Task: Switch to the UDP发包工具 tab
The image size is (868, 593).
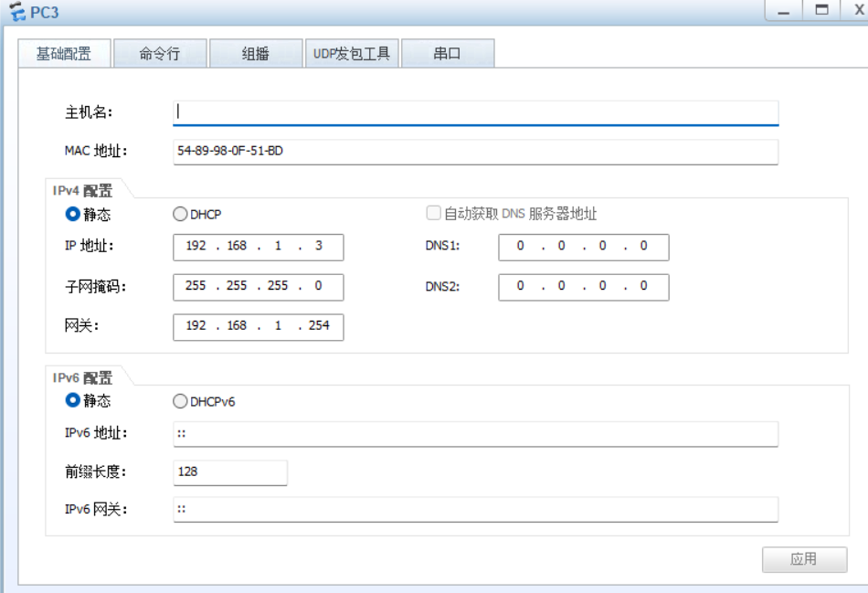Action: [x=352, y=54]
